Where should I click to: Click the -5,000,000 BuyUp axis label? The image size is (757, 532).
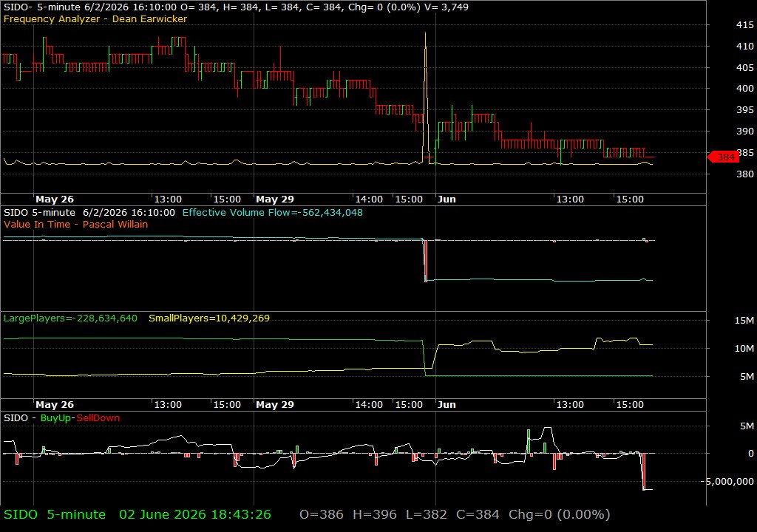pos(727,481)
